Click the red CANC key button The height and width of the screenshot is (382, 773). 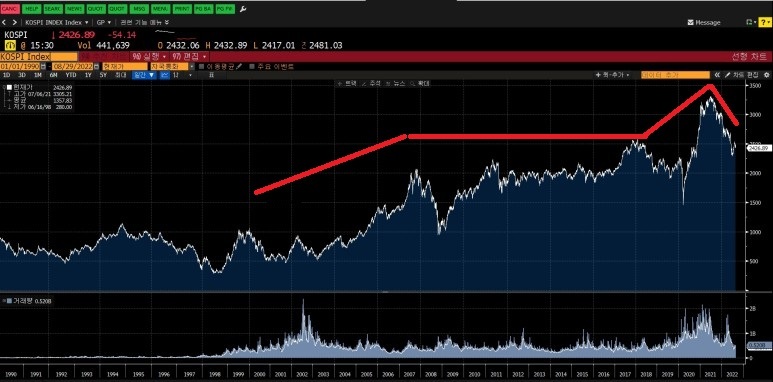[x=10, y=9]
